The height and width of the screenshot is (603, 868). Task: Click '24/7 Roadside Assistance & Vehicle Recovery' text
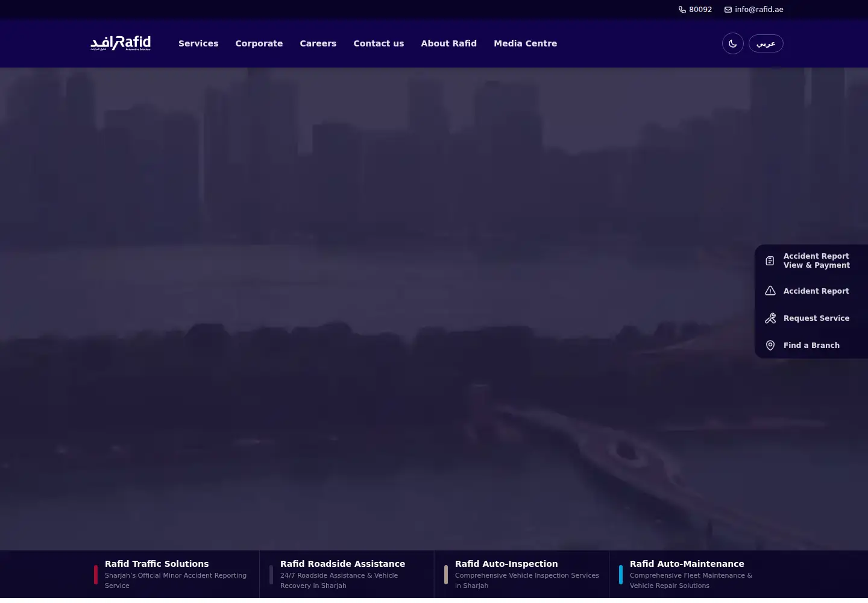click(x=339, y=581)
